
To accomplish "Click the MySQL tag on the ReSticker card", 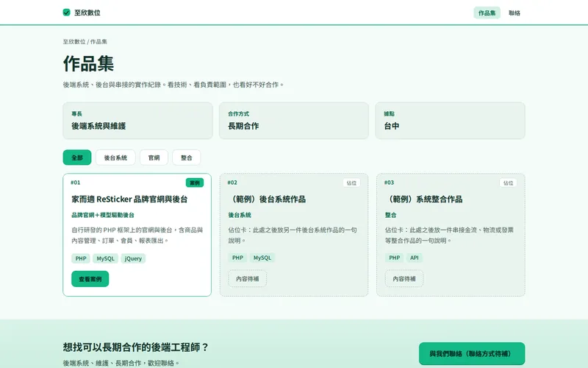I will coord(105,258).
